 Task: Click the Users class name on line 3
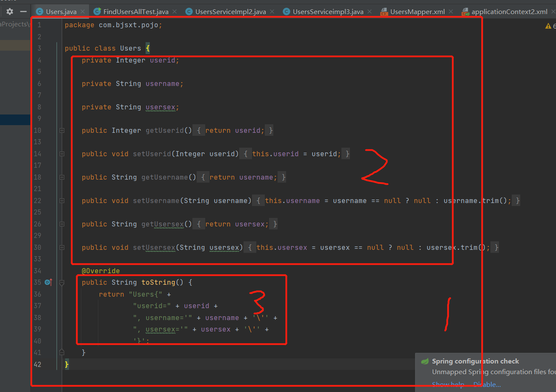tap(130, 49)
